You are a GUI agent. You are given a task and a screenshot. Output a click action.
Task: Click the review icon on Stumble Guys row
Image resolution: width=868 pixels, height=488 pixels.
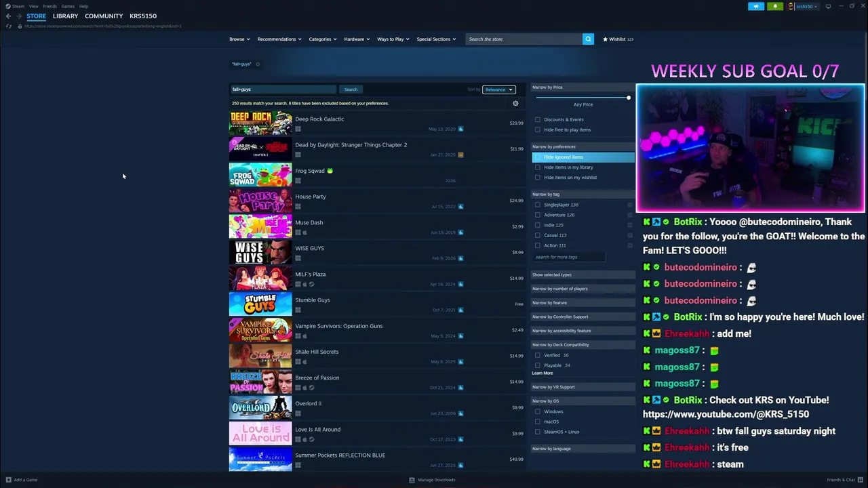pos(460,310)
